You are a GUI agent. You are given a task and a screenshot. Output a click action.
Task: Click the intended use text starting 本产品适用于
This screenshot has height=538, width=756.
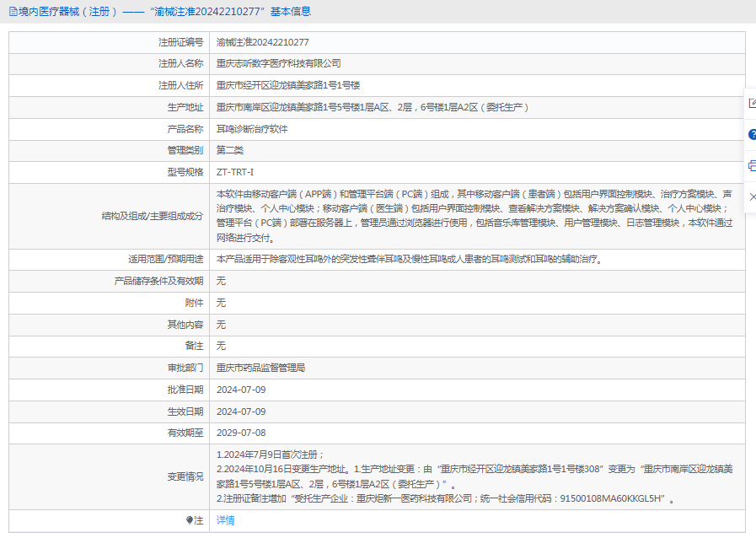pyautogui.click(x=410, y=259)
